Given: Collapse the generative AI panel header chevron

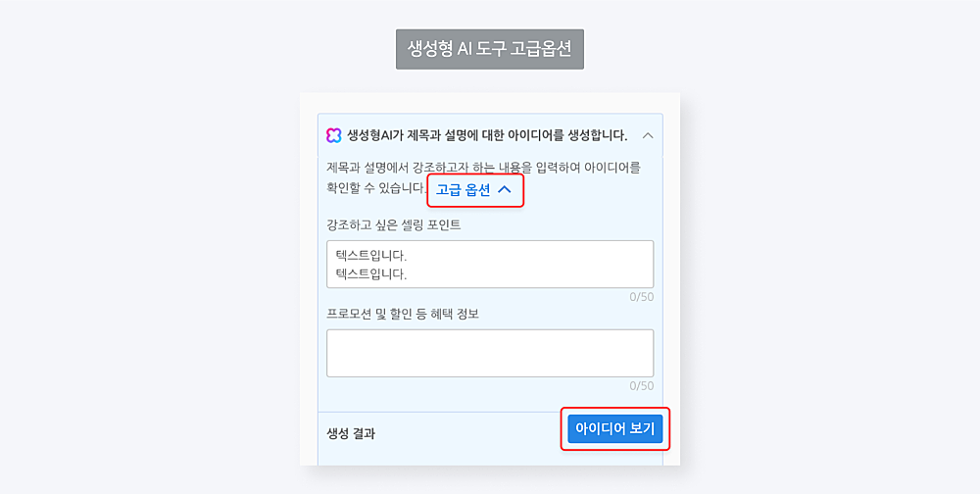Looking at the screenshot, I should (648, 135).
